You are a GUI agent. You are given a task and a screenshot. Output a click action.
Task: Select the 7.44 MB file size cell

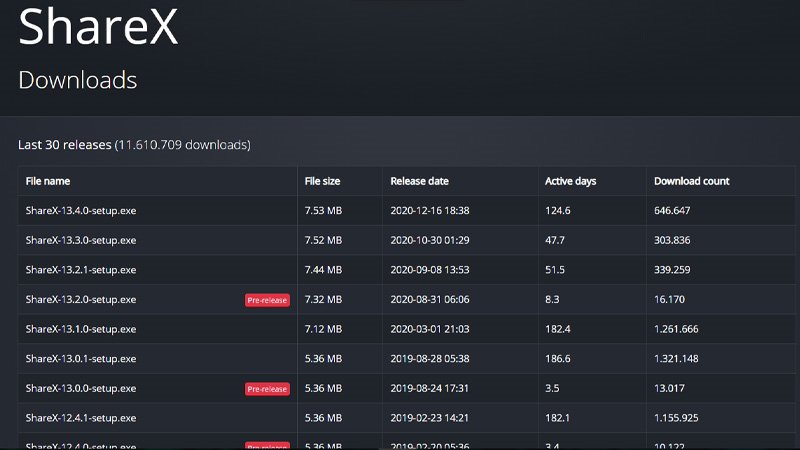(x=323, y=270)
